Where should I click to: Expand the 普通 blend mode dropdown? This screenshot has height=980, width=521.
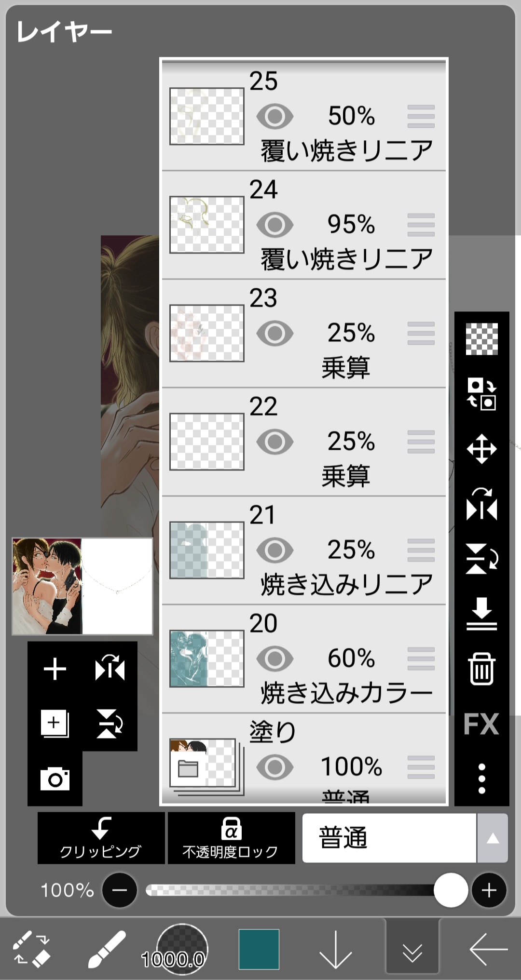click(492, 838)
